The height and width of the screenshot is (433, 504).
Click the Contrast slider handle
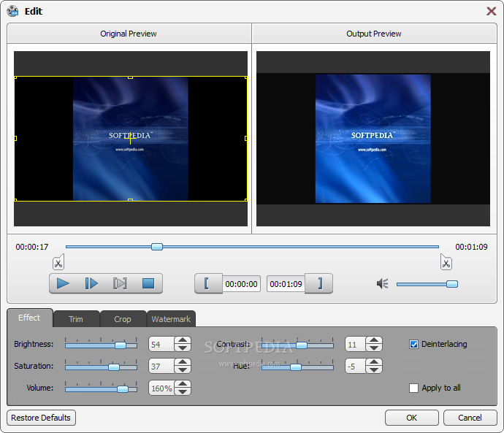pyautogui.click(x=302, y=345)
